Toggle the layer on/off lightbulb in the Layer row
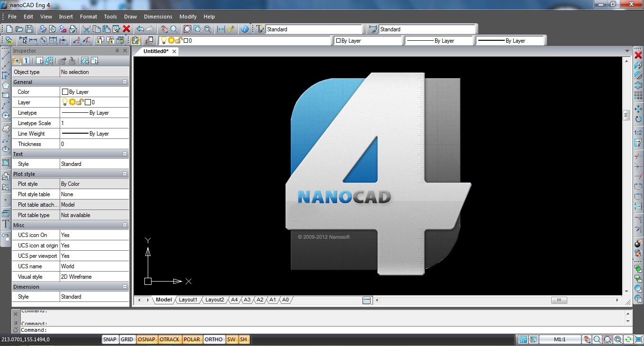644x346 pixels. pyautogui.click(x=65, y=102)
